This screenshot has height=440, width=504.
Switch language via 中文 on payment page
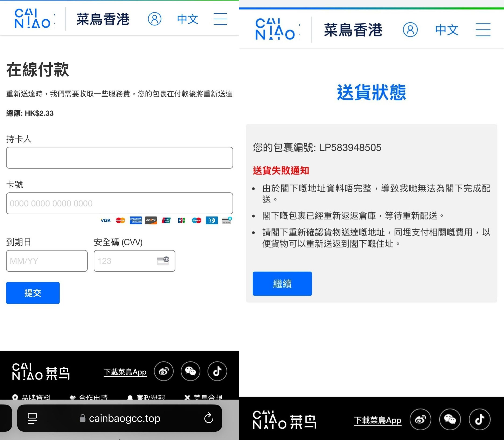coord(187,19)
